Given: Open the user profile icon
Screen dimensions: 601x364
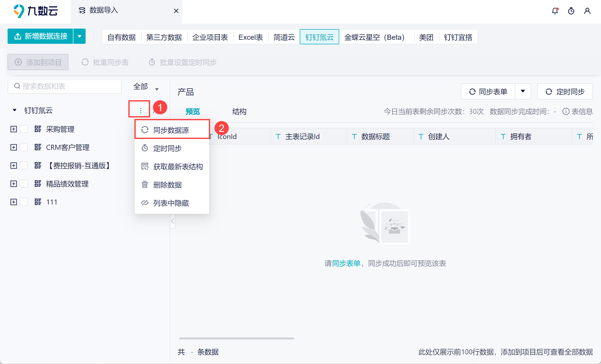Looking at the screenshot, I should tap(587, 11).
